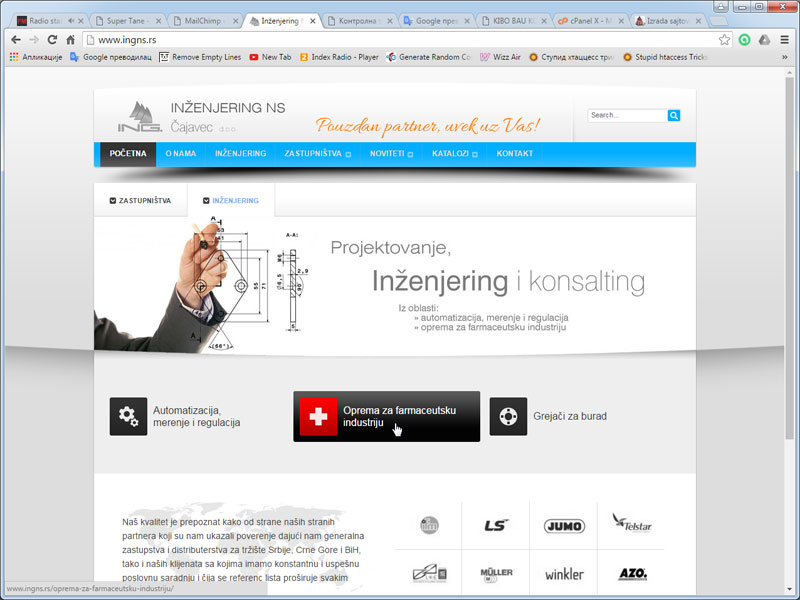Open the AZO partner logo
This screenshot has height=600, width=800.
(633, 574)
